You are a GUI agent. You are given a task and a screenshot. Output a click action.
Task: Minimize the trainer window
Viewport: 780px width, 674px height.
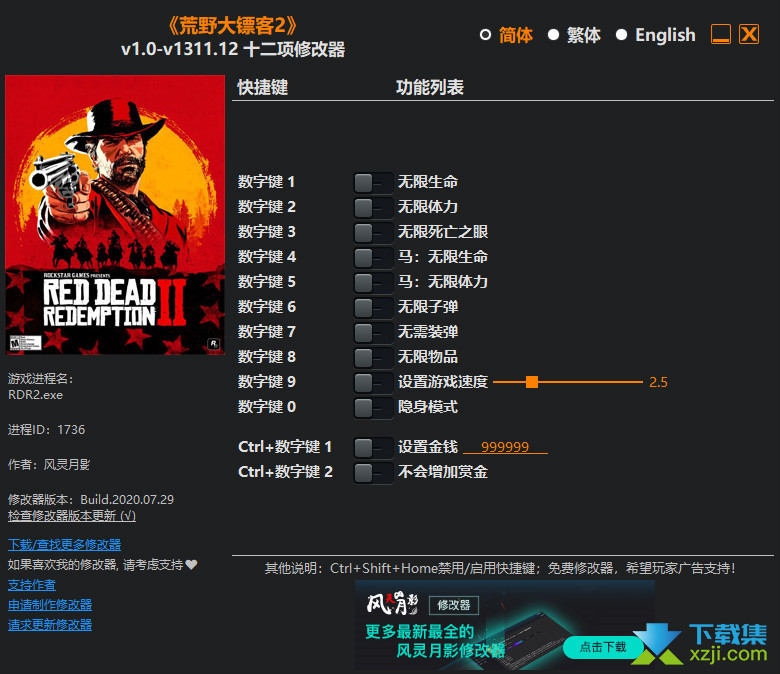[721, 34]
